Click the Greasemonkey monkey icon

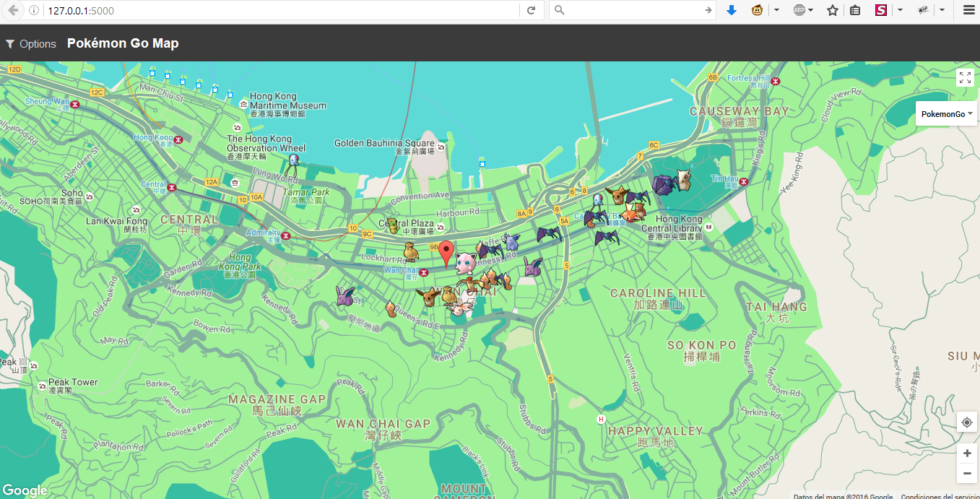pyautogui.click(x=757, y=11)
